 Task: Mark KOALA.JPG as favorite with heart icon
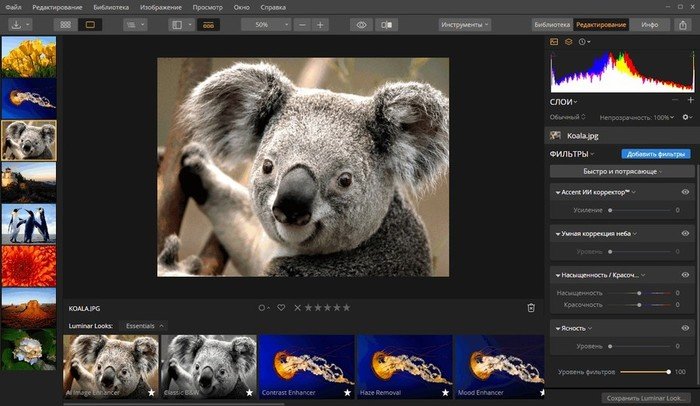coord(281,308)
